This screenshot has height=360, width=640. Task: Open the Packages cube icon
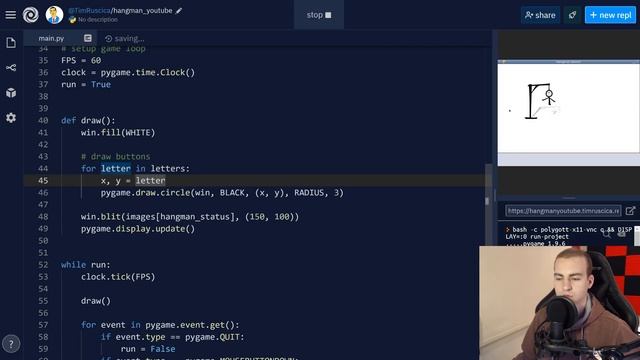[11, 93]
